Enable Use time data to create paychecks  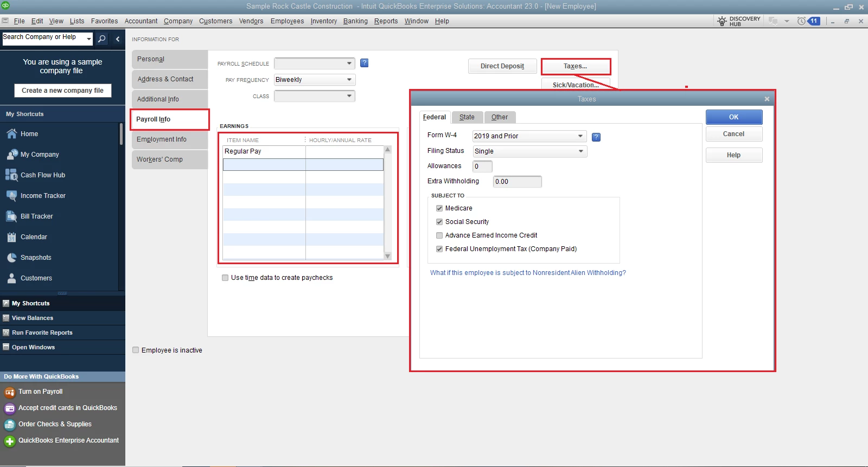pyautogui.click(x=225, y=278)
